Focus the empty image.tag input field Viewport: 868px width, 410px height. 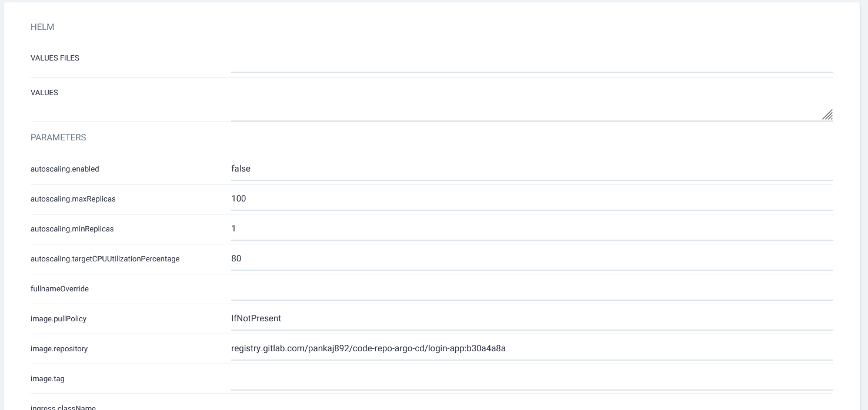tap(532, 379)
